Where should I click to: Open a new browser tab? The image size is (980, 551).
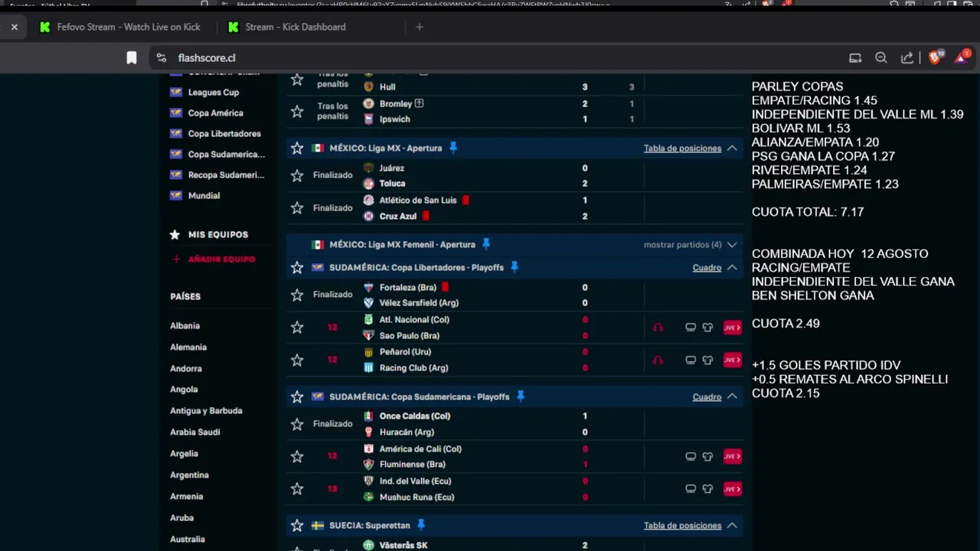pyautogui.click(x=419, y=27)
